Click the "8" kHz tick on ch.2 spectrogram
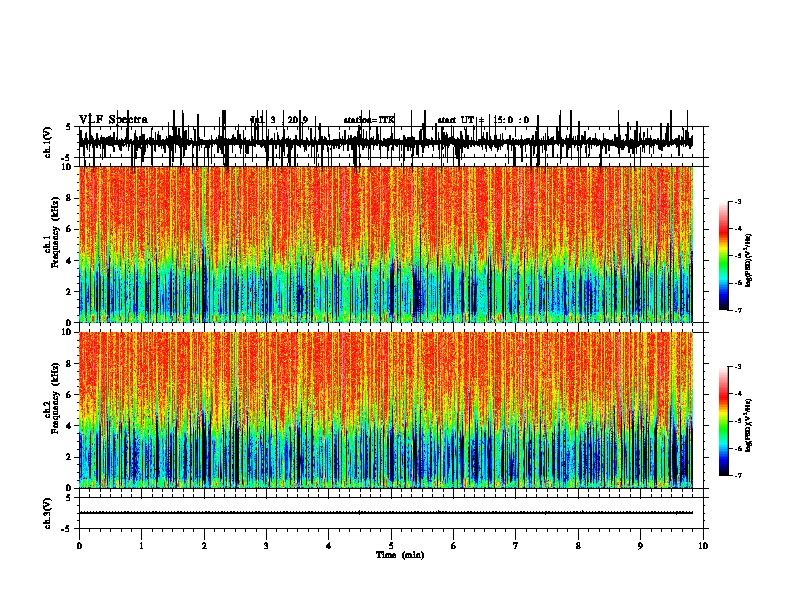This screenshot has height=612, width=792. (x=70, y=364)
